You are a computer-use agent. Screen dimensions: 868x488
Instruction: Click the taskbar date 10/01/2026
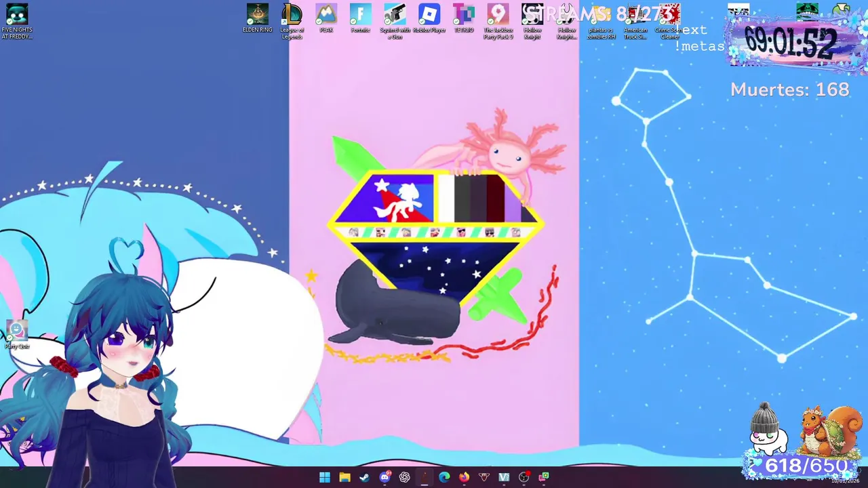pos(844,481)
